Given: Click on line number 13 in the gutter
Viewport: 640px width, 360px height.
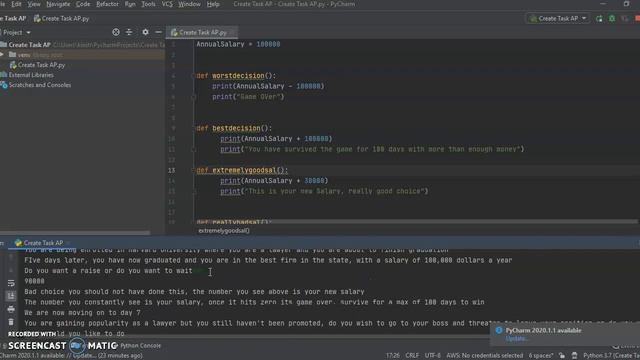Looking at the screenshot, I should tap(171, 170).
